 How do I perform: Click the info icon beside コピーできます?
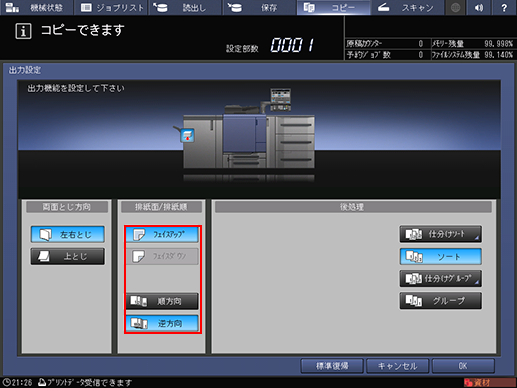(x=23, y=31)
